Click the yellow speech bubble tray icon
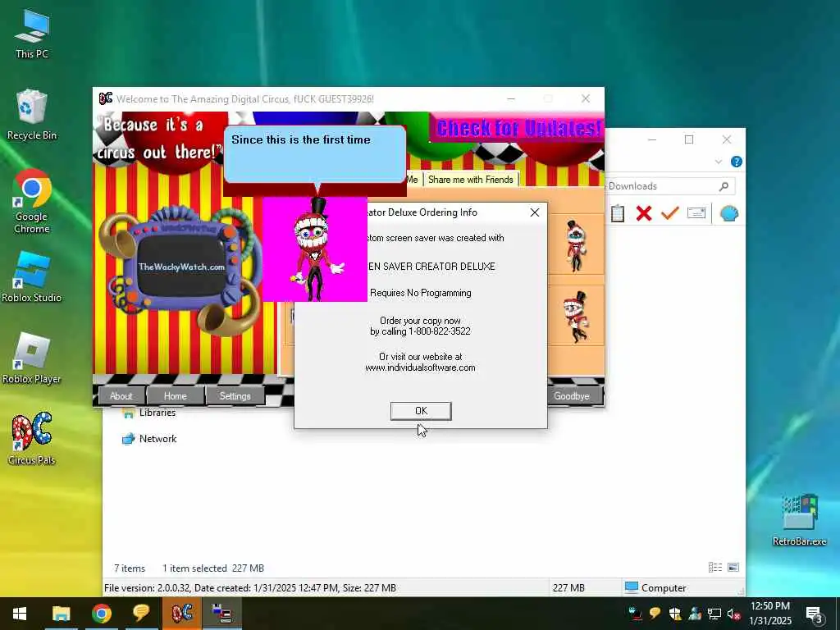The height and width of the screenshot is (630, 840). (655, 614)
